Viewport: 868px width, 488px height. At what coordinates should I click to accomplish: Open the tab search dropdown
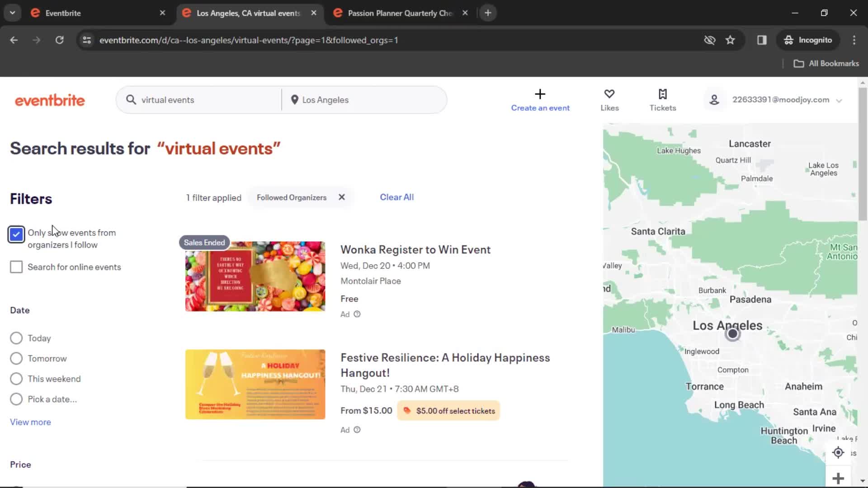point(13,13)
